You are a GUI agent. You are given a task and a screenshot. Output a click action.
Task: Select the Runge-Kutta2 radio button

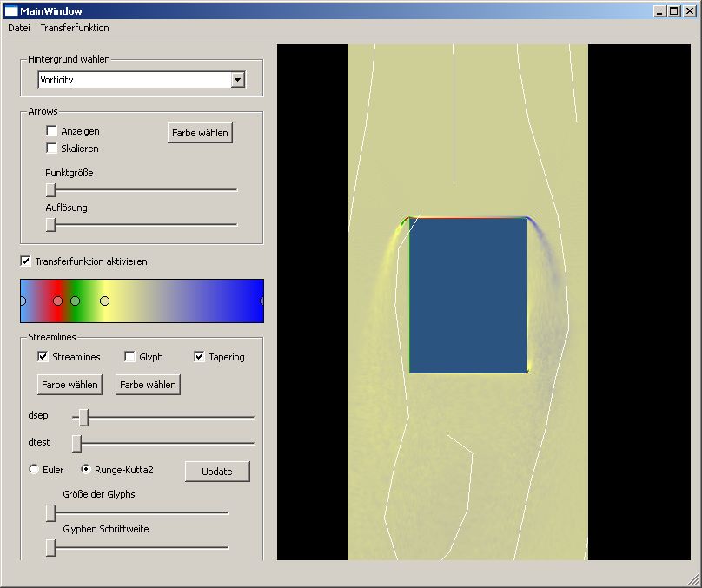(x=86, y=470)
